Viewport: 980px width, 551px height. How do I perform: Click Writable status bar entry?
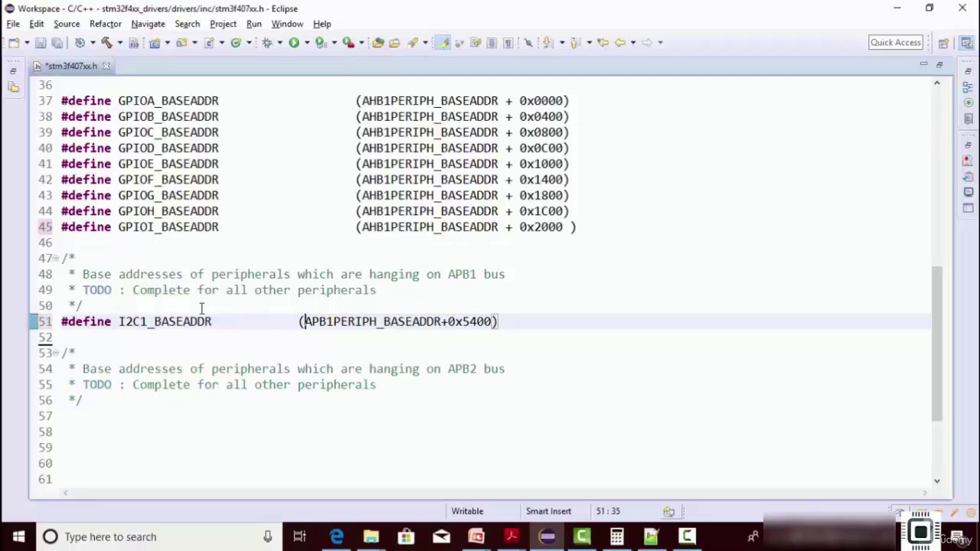coord(467,511)
